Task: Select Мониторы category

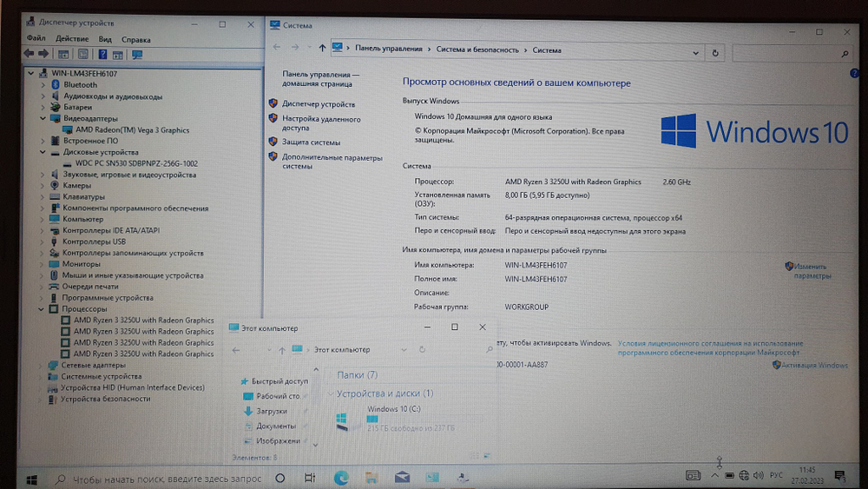Action: point(81,264)
